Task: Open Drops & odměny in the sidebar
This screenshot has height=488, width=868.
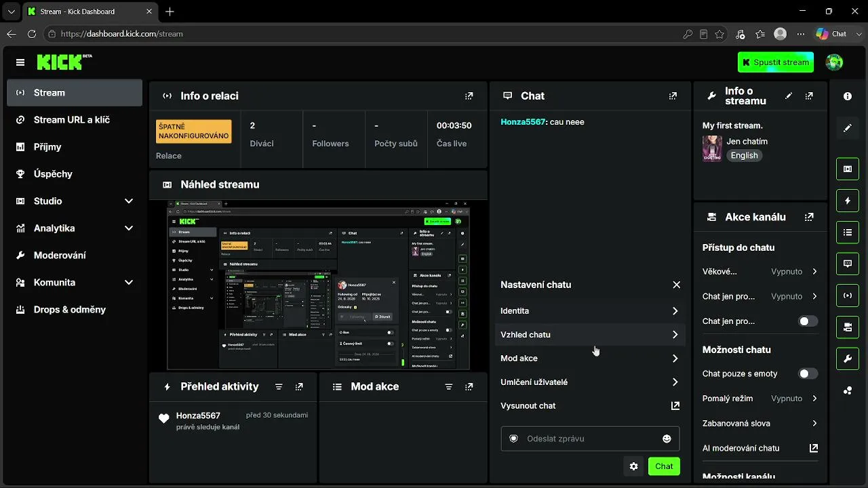Action: tap(75, 310)
